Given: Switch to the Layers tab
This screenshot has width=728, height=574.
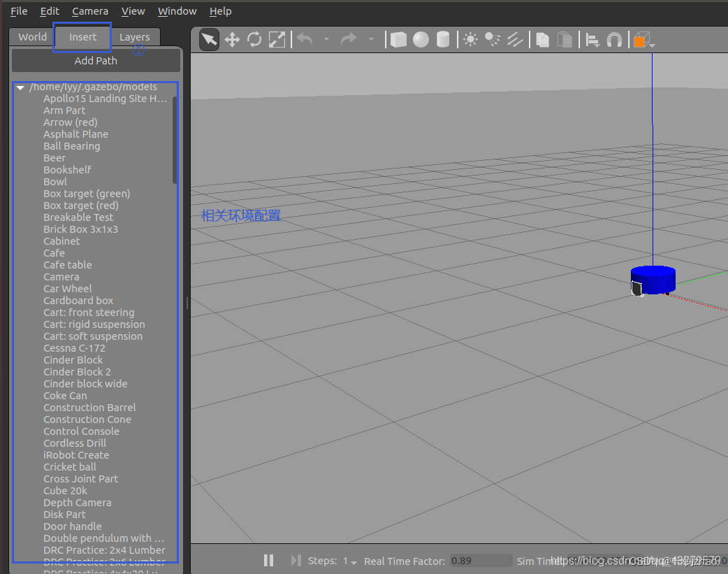Looking at the screenshot, I should pos(135,37).
